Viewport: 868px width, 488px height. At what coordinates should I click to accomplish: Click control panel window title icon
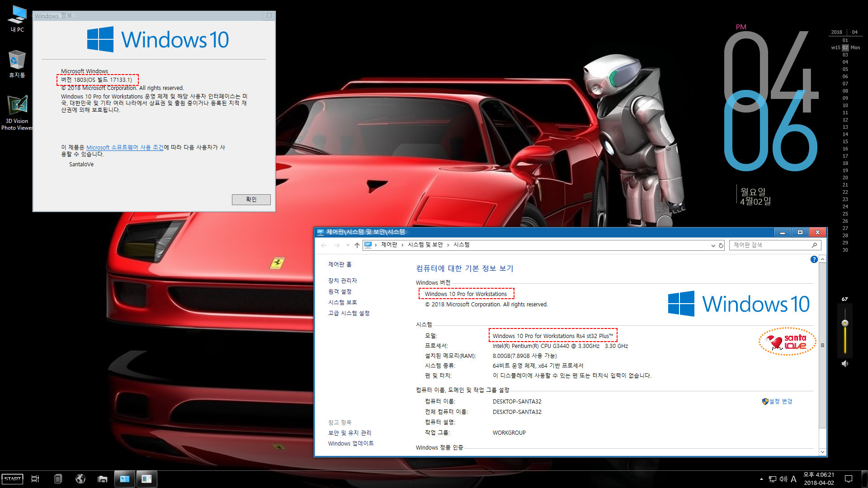coord(321,232)
